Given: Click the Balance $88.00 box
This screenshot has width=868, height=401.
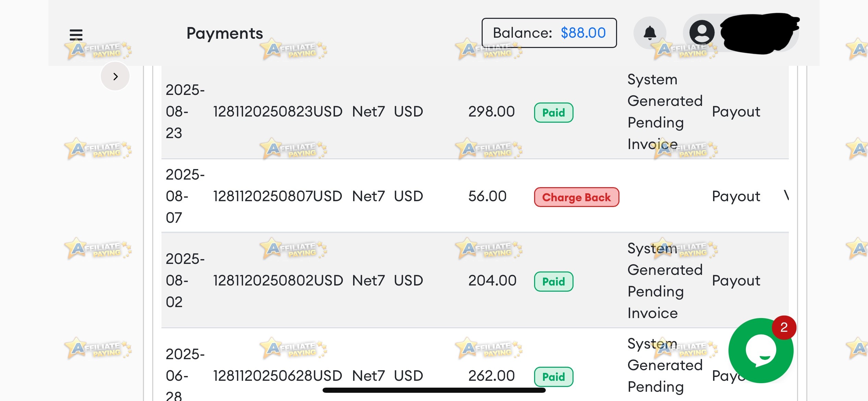Looking at the screenshot, I should [549, 33].
